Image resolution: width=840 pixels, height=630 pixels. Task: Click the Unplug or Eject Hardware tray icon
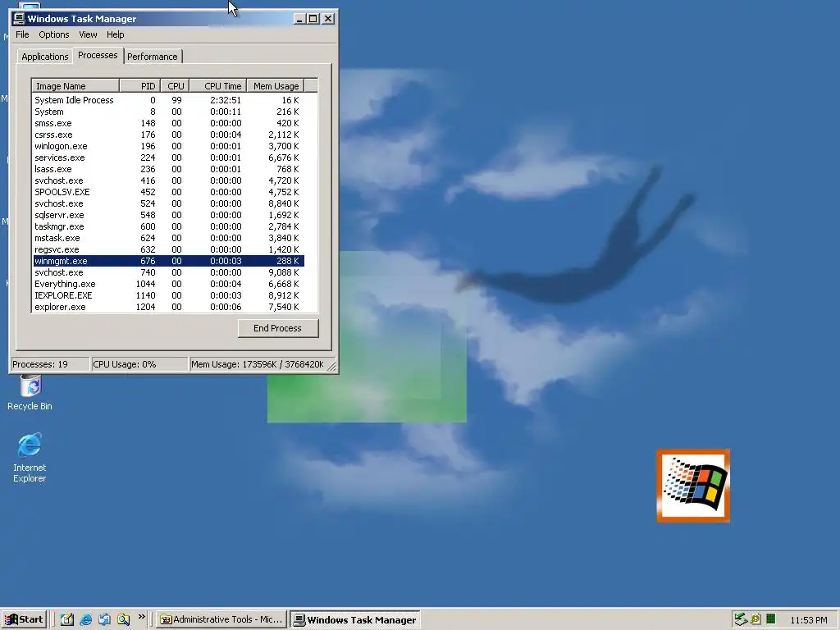pos(741,620)
